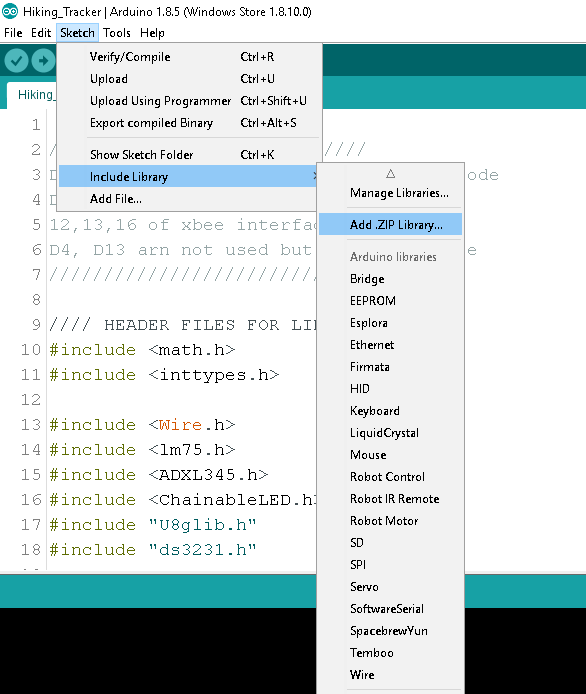Click the #include <lm75.h> line
The image size is (586, 694).
(x=143, y=450)
